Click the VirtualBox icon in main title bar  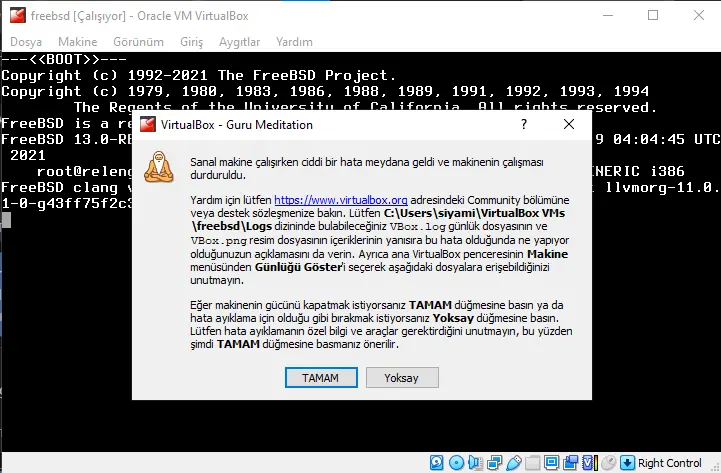(x=18, y=15)
